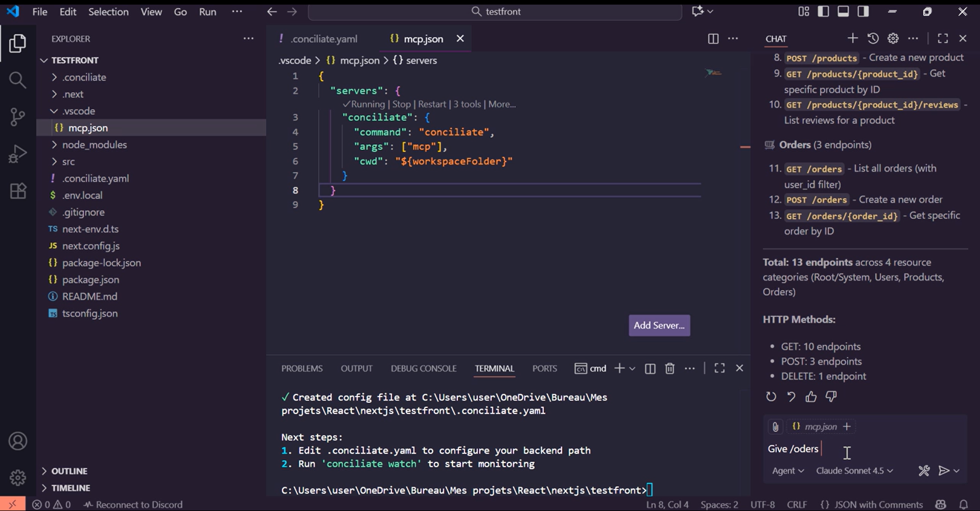This screenshot has width=980, height=511.
Task: Click the Add Server... button
Action: pos(659,326)
